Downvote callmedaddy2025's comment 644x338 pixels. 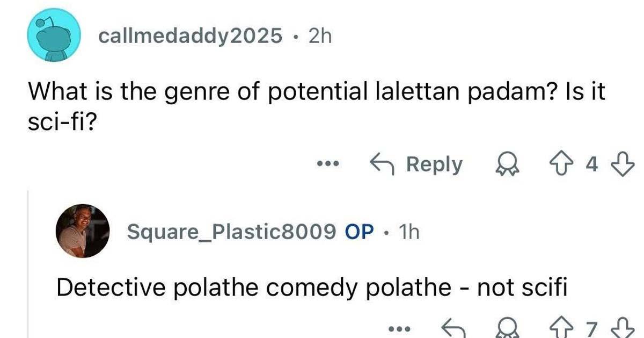click(x=623, y=164)
